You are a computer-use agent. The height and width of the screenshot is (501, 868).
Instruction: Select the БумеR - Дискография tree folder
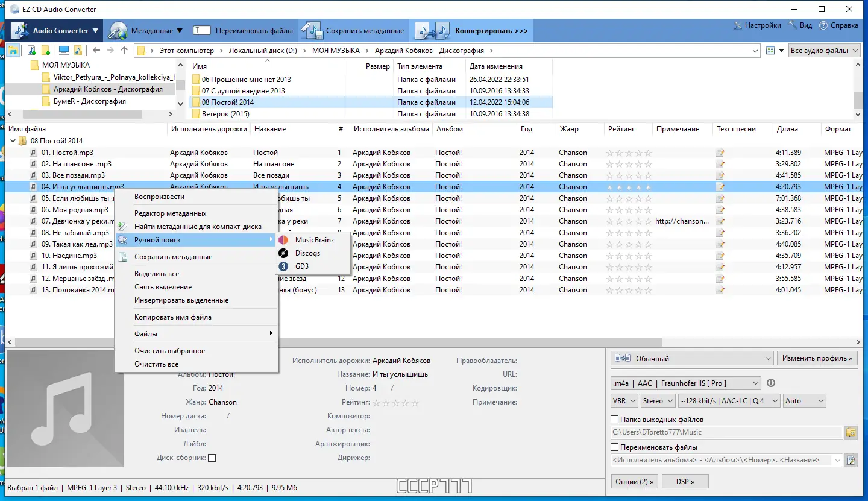point(89,101)
